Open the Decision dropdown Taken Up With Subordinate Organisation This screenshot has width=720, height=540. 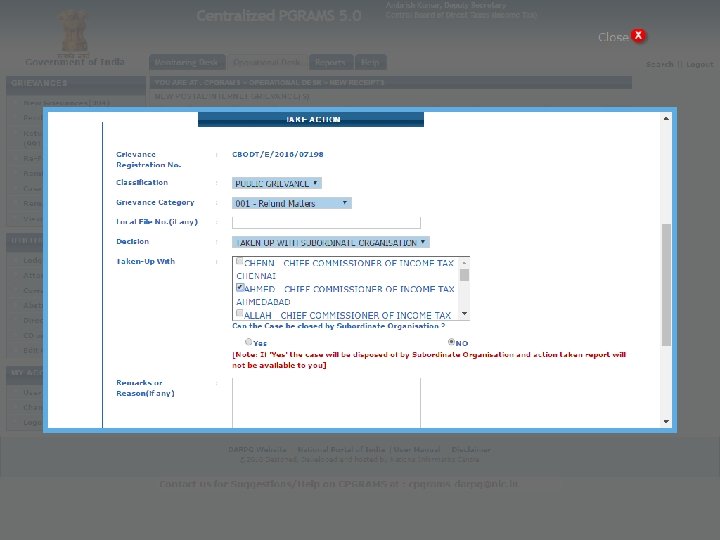pos(331,242)
